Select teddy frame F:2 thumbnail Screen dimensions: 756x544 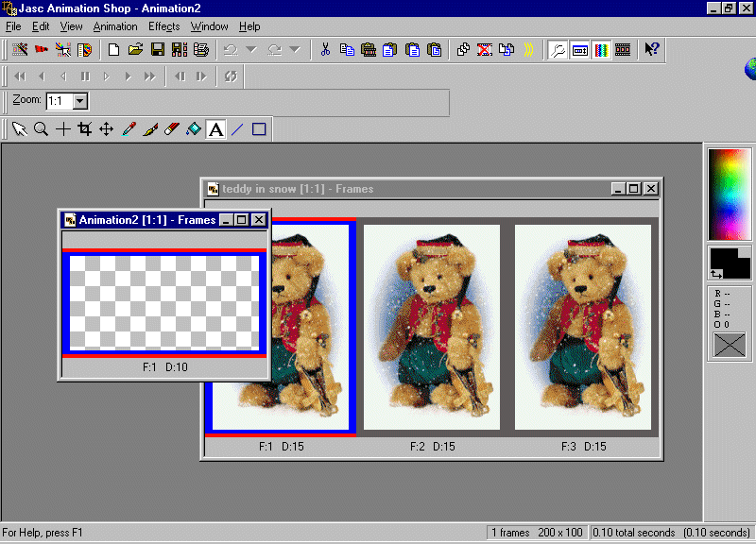tap(432, 328)
